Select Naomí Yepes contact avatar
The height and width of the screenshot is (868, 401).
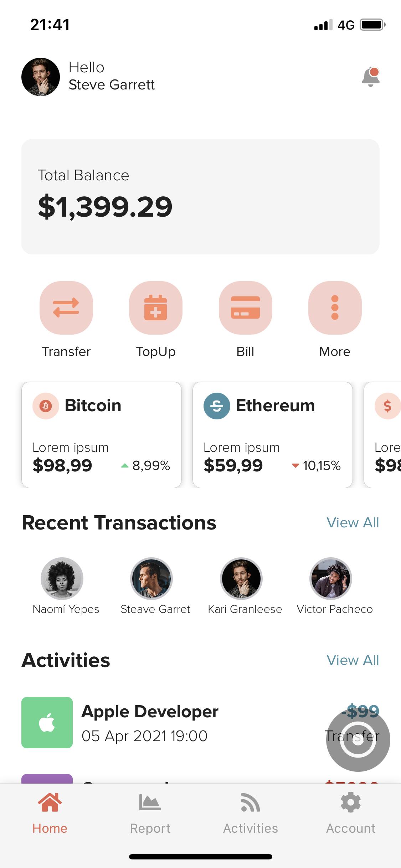(x=62, y=579)
